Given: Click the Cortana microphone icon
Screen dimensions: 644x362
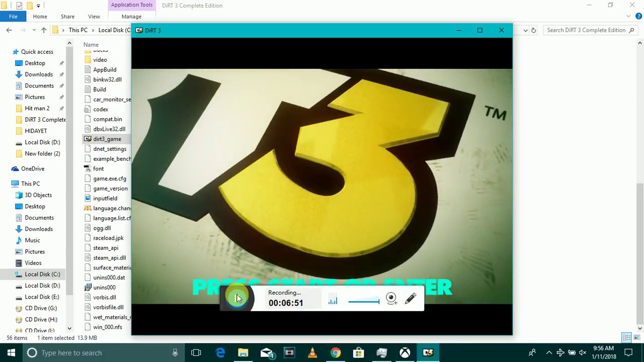Looking at the screenshot, I should 175,353.
